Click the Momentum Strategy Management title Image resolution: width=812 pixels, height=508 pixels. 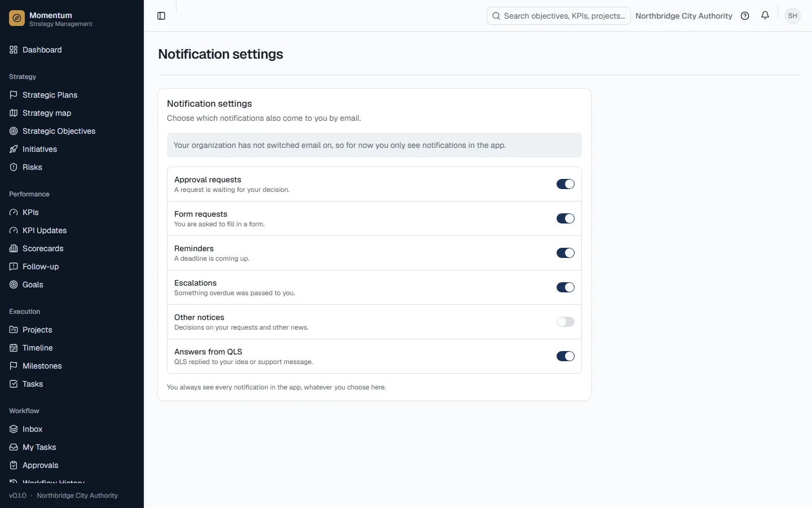61,19
